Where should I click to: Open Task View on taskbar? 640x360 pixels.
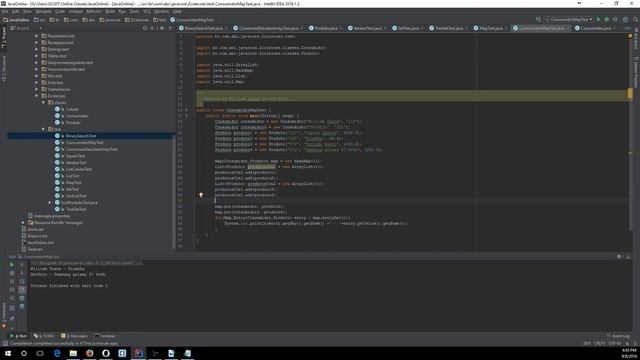coord(40,353)
